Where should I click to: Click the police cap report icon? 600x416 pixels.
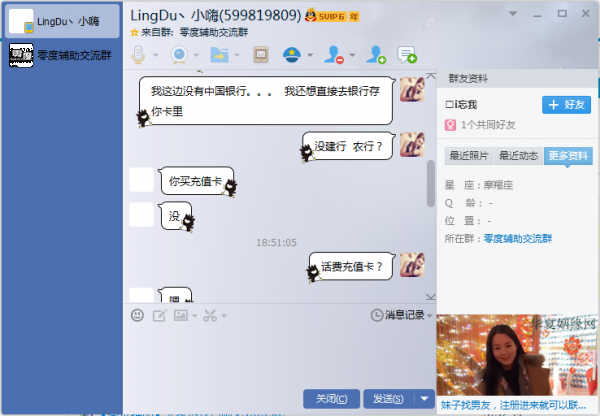[292, 55]
